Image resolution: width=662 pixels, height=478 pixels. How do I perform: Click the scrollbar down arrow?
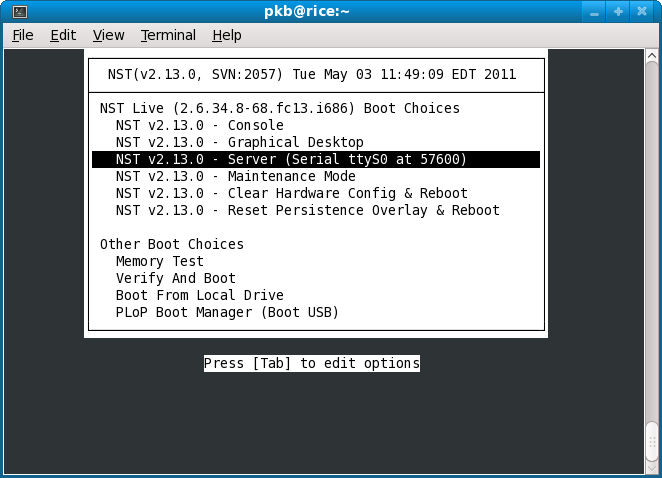[651, 468]
